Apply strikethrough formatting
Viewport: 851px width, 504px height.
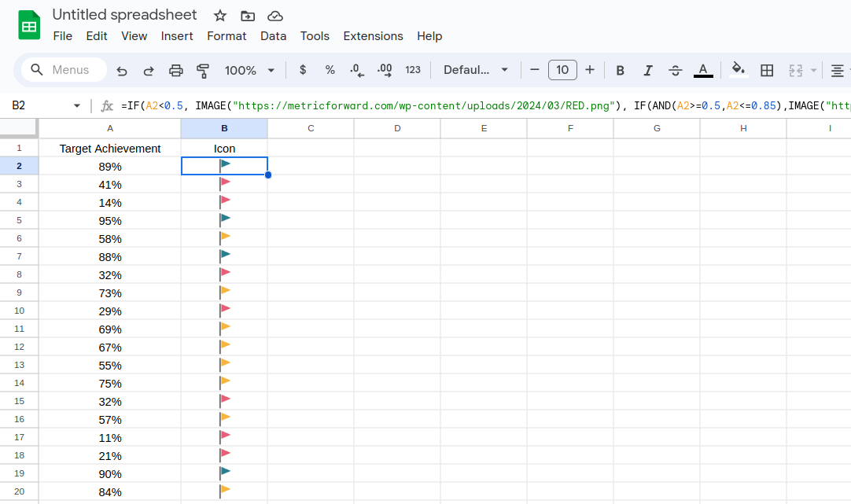click(x=675, y=70)
